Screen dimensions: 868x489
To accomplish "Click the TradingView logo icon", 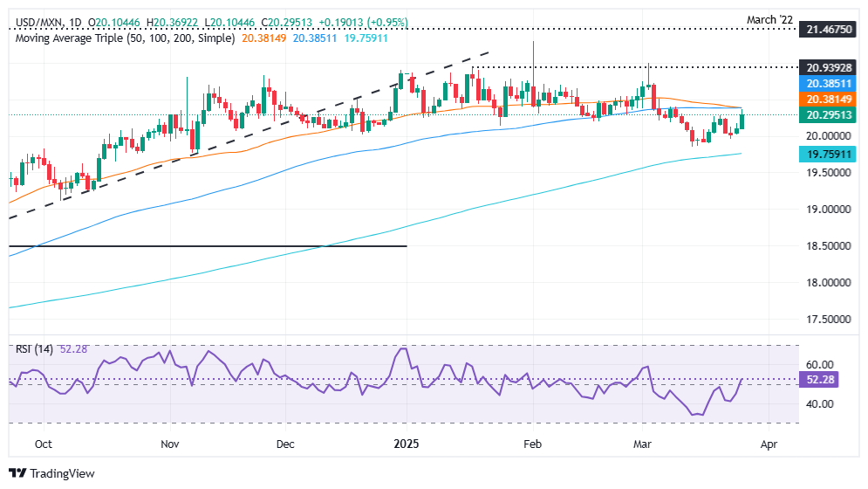I will [17, 474].
